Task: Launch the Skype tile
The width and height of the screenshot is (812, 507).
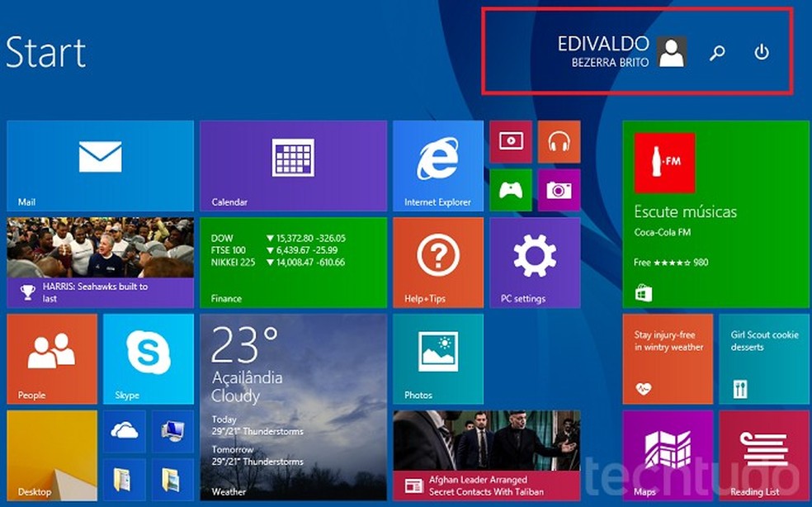Action: (x=148, y=358)
